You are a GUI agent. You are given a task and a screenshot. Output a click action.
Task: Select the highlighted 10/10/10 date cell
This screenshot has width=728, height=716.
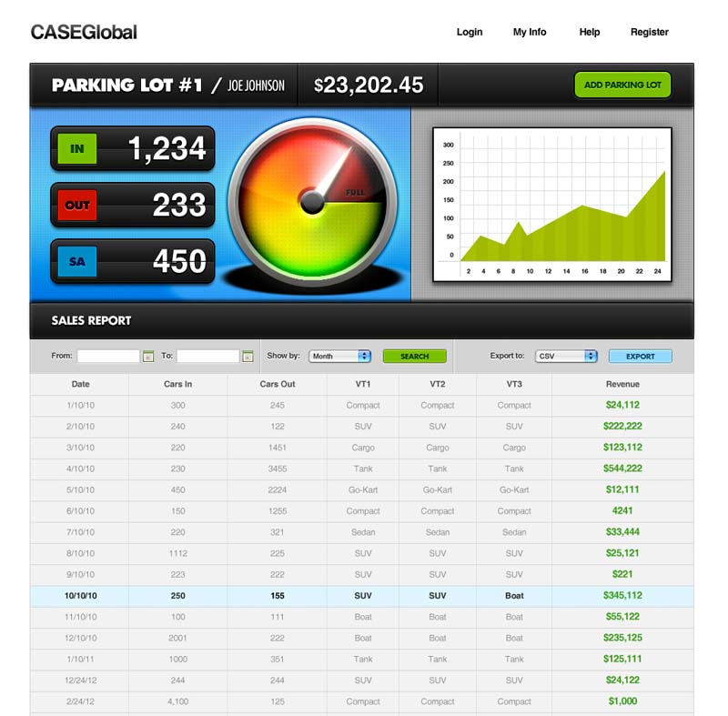80,596
